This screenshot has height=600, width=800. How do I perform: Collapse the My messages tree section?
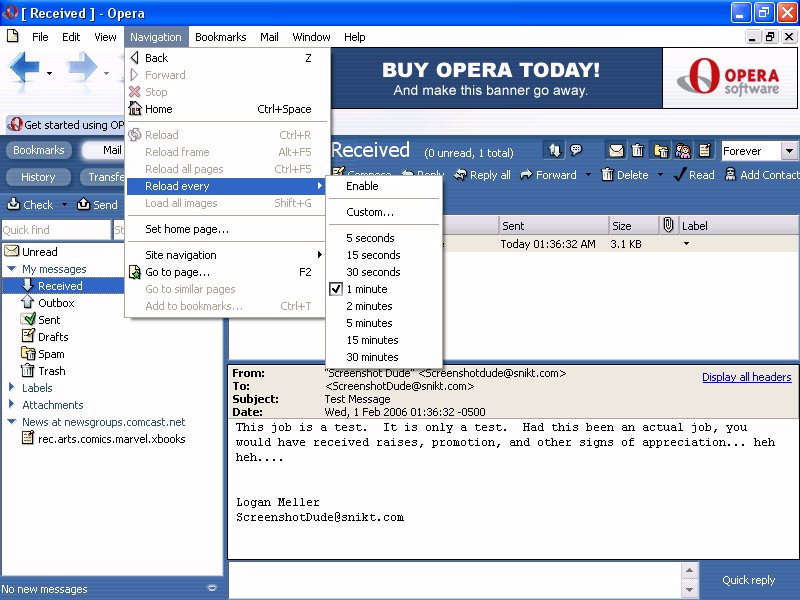(x=11, y=269)
